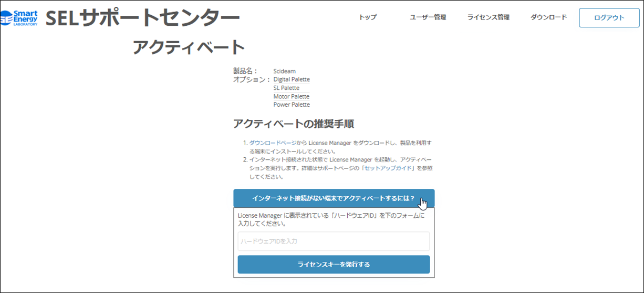Image resolution: width=644 pixels, height=293 pixels.
Task: Follow the ダウンロードページ link
Action: (x=273, y=143)
